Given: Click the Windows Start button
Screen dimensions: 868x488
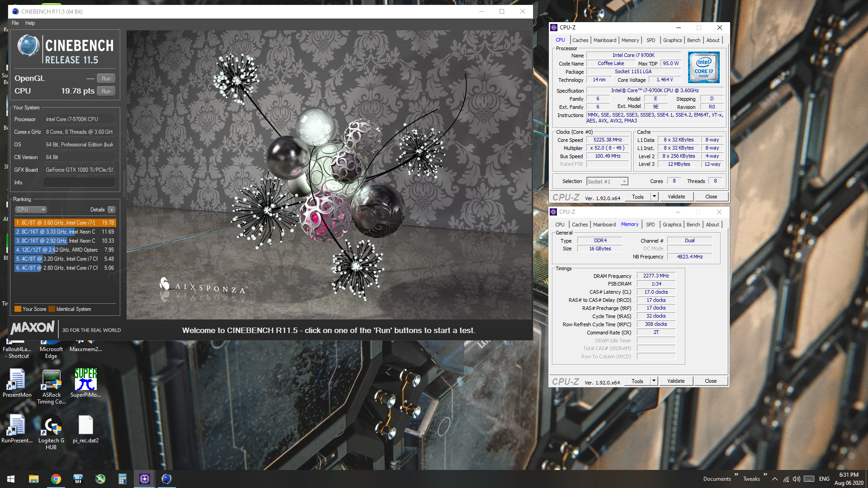Looking at the screenshot, I should (x=11, y=479).
